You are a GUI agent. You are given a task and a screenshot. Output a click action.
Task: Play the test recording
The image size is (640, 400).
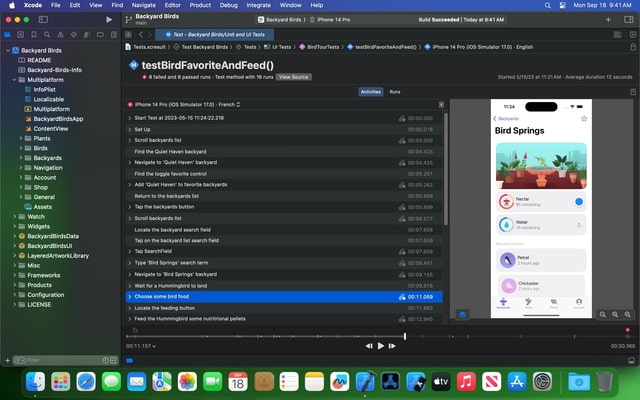pyautogui.click(x=380, y=346)
